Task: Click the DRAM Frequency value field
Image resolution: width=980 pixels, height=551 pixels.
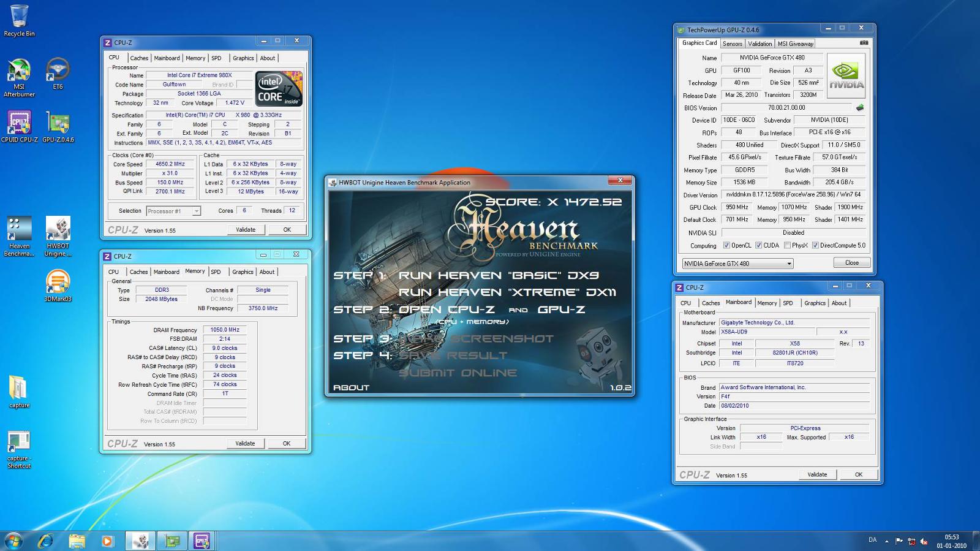Action: point(225,330)
